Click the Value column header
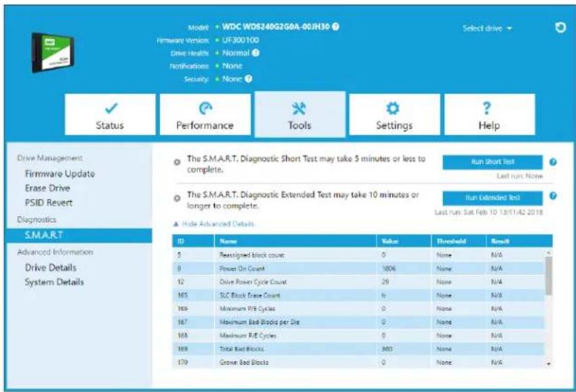Screen dimensions: 576x392 click(x=404, y=241)
